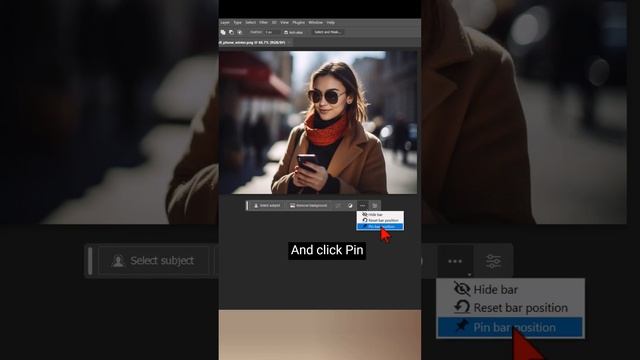Viewport: 640px width, 360px height.
Task: Open the 3D menu
Action: click(x=274, y=22)
